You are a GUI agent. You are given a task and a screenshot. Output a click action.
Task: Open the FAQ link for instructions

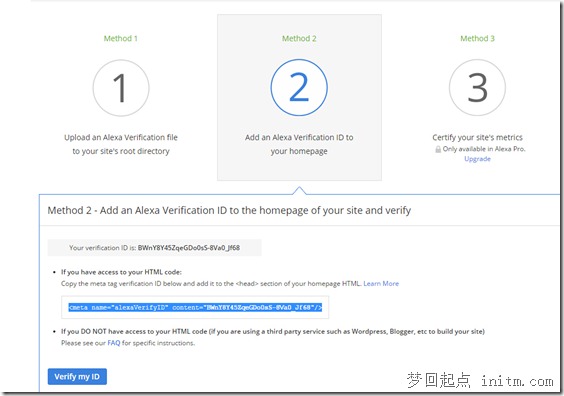coord(114,343)
